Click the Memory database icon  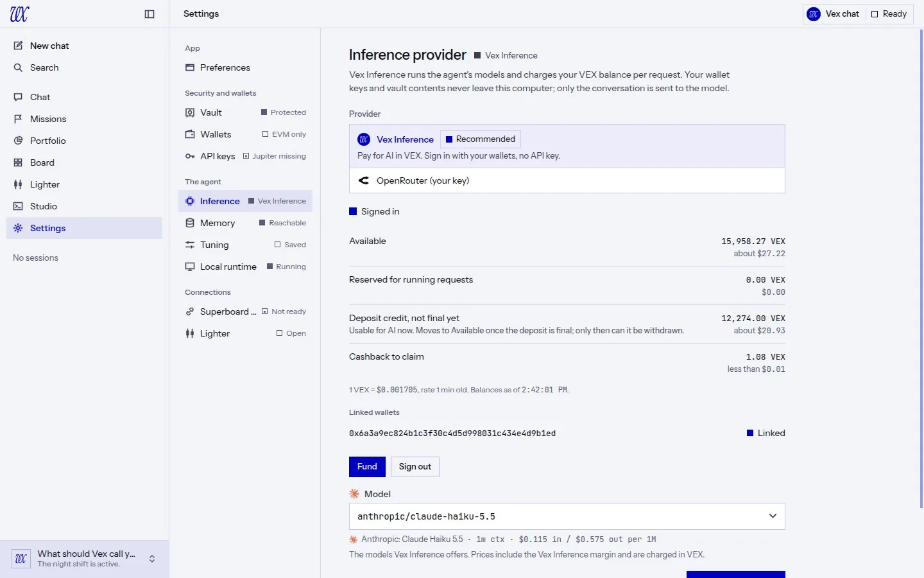(x=190, y=223)
